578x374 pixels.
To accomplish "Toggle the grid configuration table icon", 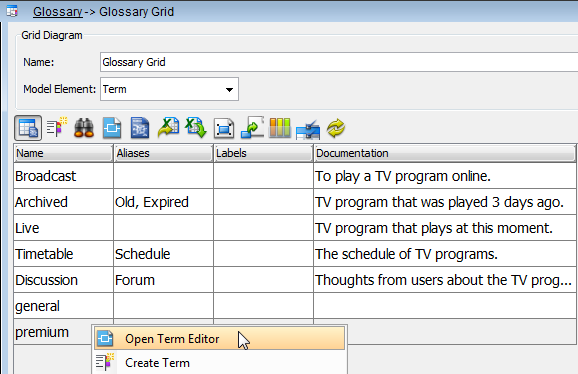I will (x=28, y=128).
